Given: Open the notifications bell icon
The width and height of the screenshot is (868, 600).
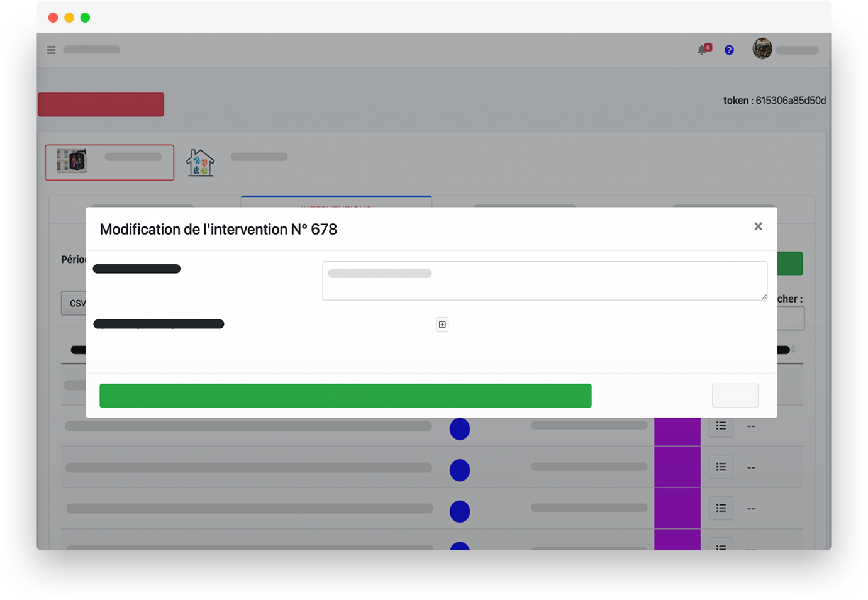Looking at the screenshot, I should (x=703, y=49).
